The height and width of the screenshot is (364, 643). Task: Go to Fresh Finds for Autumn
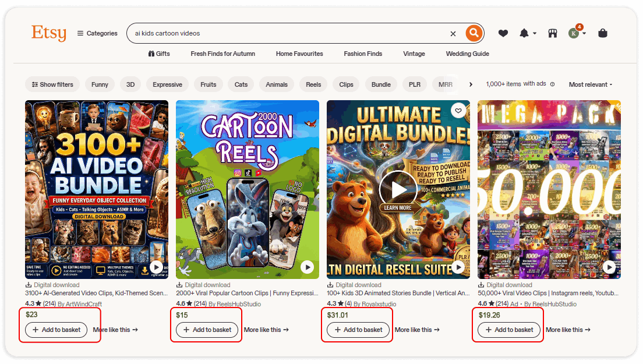tap(222, 54)
